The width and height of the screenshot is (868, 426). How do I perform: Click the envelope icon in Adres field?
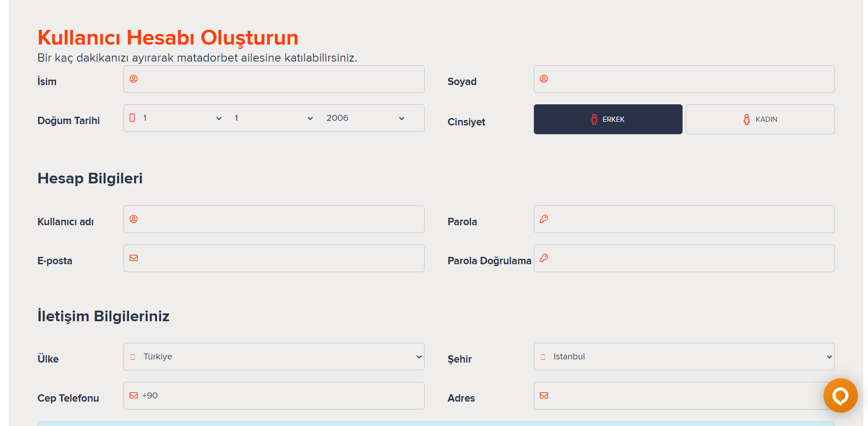pyautogui.click(x=544, y=395)
